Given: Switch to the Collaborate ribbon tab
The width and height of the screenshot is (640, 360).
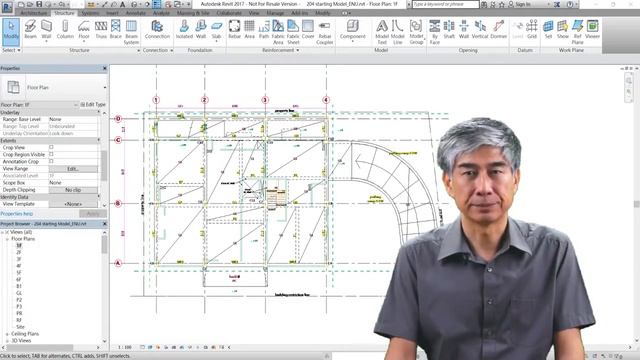Looking at the screenshot, I should point(229,13).
